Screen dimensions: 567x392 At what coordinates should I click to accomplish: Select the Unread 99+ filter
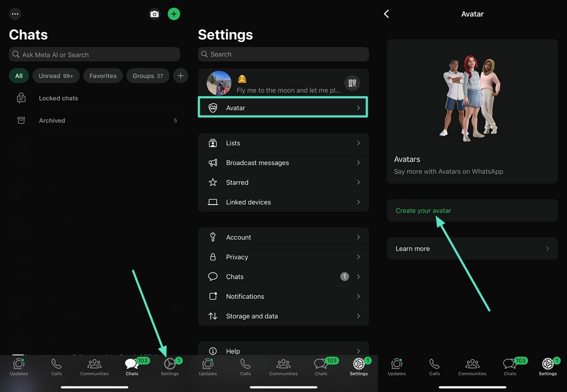click(56, 76)
